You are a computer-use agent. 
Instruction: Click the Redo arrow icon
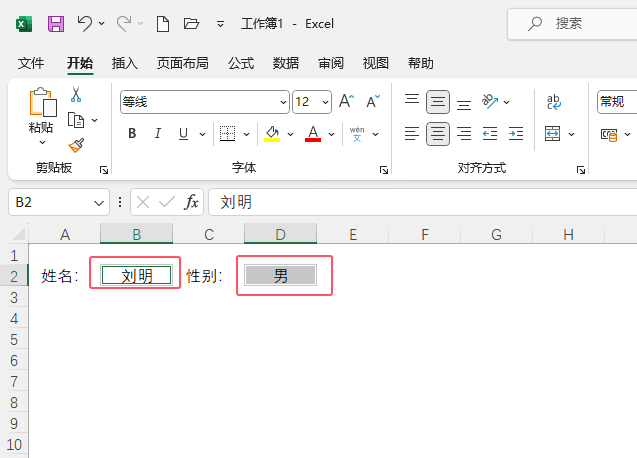pyautogui.click(x=124, y=24)
